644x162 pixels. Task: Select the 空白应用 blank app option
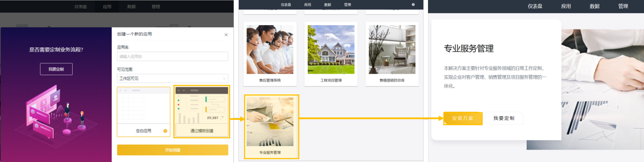144,111
